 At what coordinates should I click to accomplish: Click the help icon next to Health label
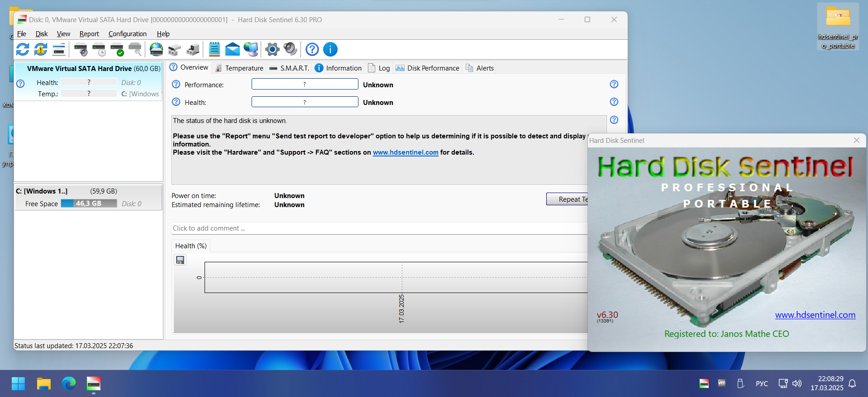pos(176,102)
